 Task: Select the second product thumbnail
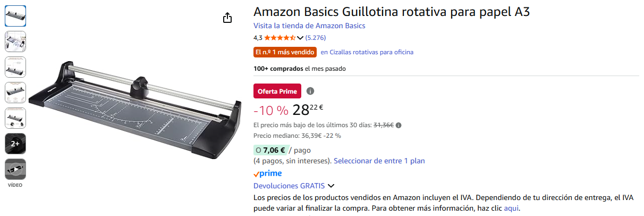point(15,41)
